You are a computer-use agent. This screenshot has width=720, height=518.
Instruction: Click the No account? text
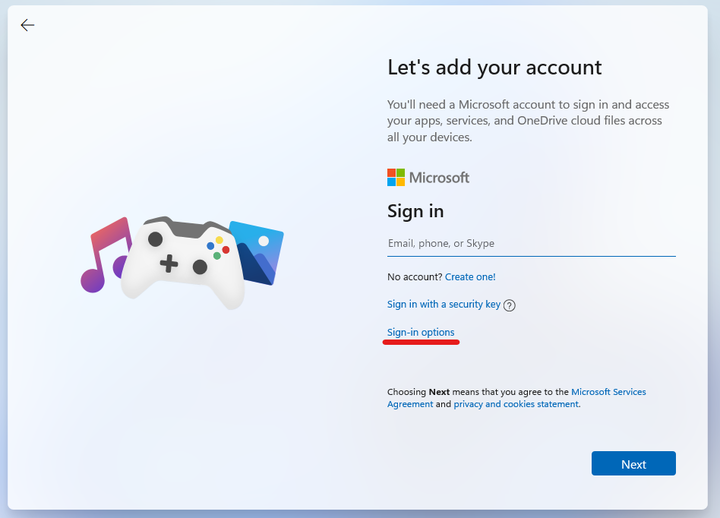(415, 277)
